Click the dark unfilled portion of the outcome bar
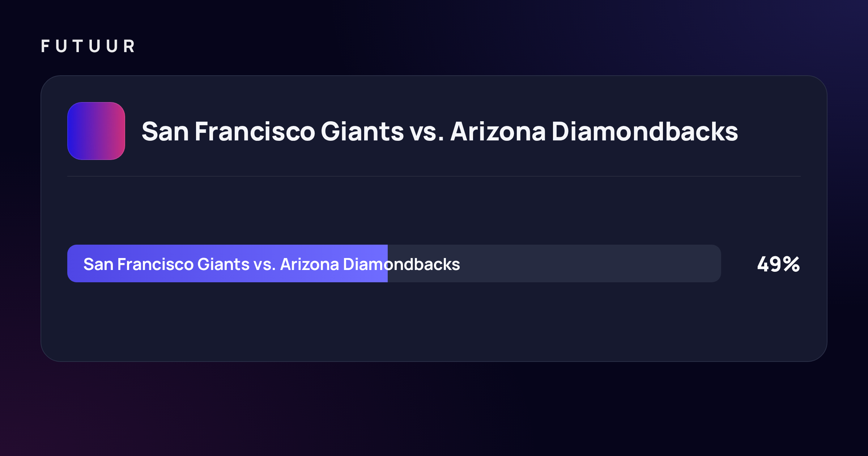Screen dimensions: 868x456 pos(554,263)
